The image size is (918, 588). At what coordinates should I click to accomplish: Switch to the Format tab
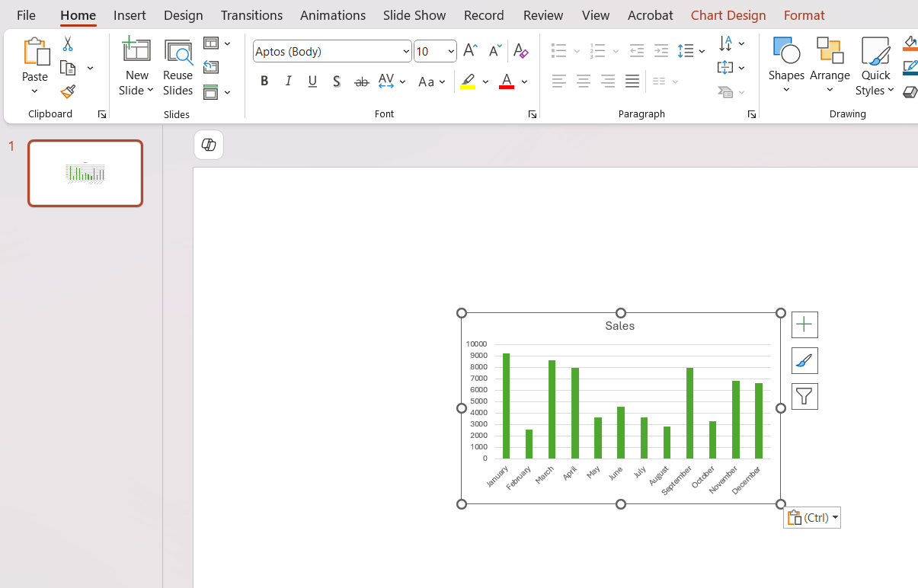coord(804,14)
